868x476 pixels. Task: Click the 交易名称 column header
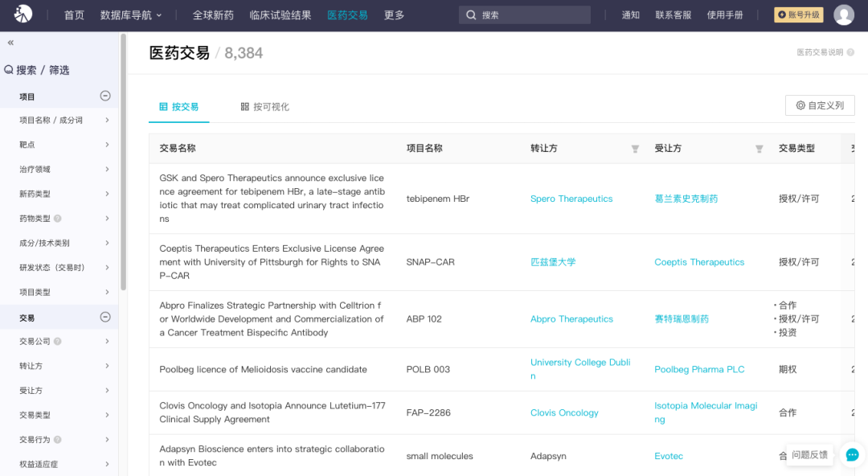click(x=178, y=149)
